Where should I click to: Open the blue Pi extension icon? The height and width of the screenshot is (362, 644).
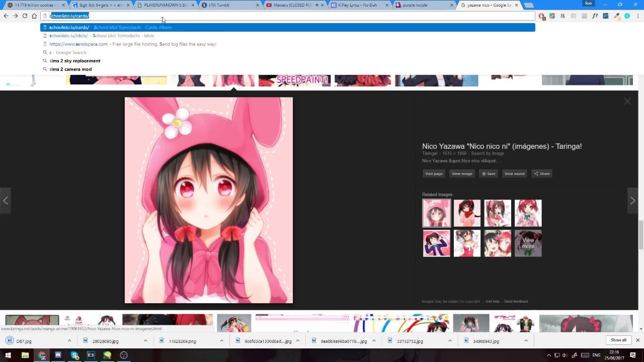(606, 16)
